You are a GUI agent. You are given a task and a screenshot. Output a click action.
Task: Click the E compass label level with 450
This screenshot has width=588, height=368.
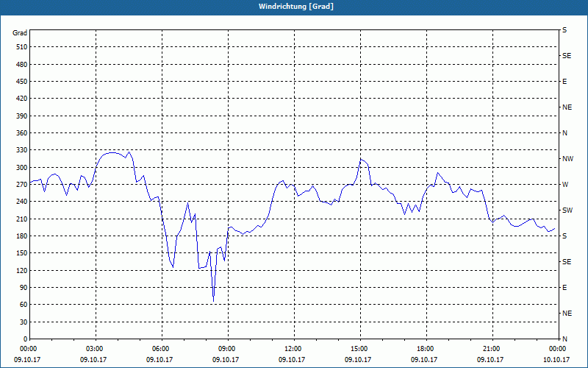pos(564,82)
